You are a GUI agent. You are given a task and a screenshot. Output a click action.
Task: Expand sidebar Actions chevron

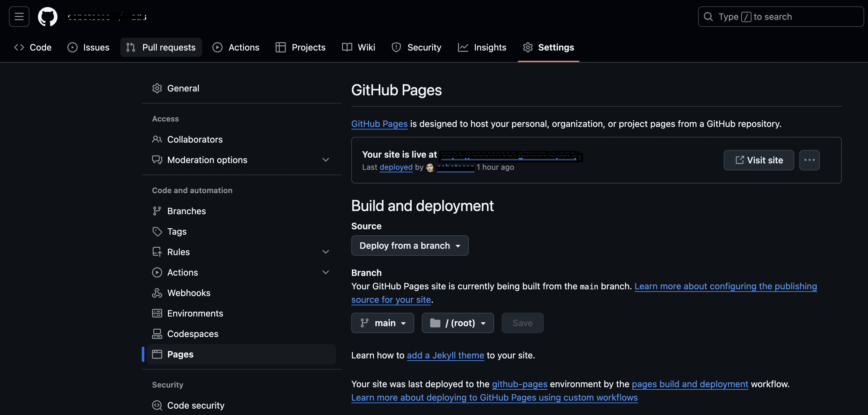[325, 273]
